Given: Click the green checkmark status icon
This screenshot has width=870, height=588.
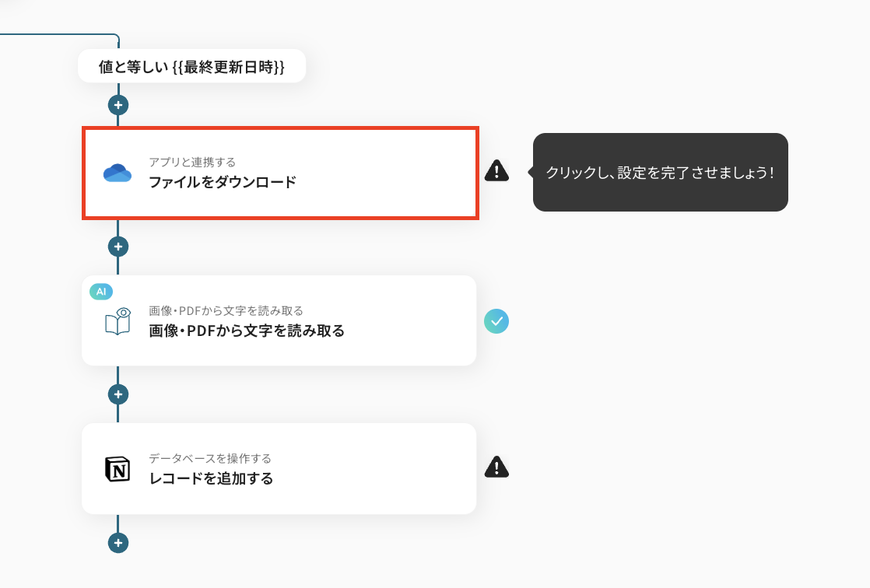Looking at the screenshot, I should click(496, 320).
